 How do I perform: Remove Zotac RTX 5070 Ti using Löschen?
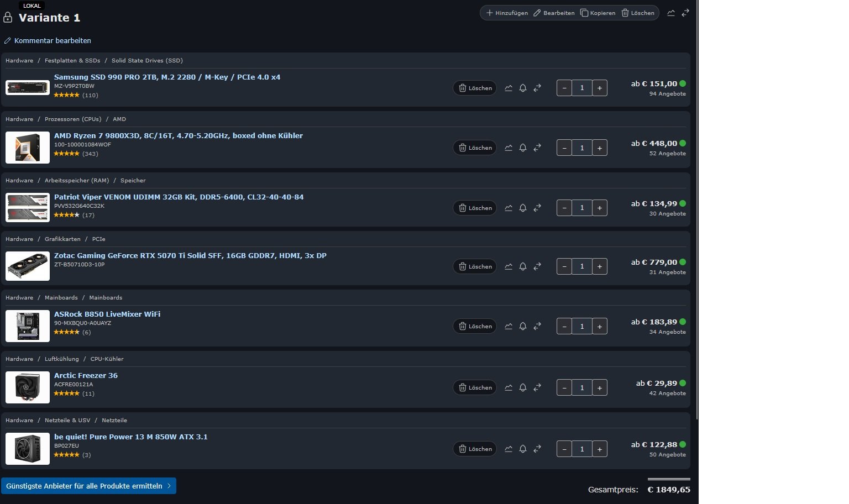coord(475,266)
